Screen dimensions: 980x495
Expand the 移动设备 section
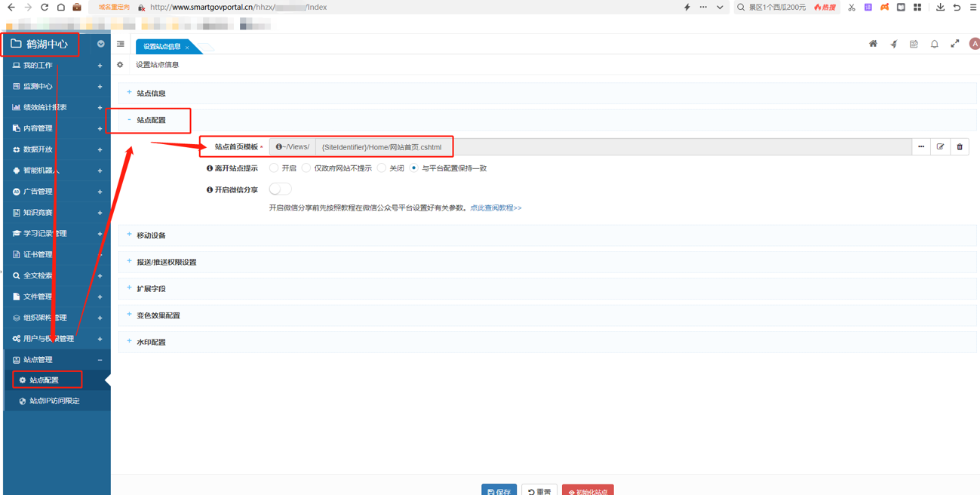pyautogui.click(x=151, y=235)
